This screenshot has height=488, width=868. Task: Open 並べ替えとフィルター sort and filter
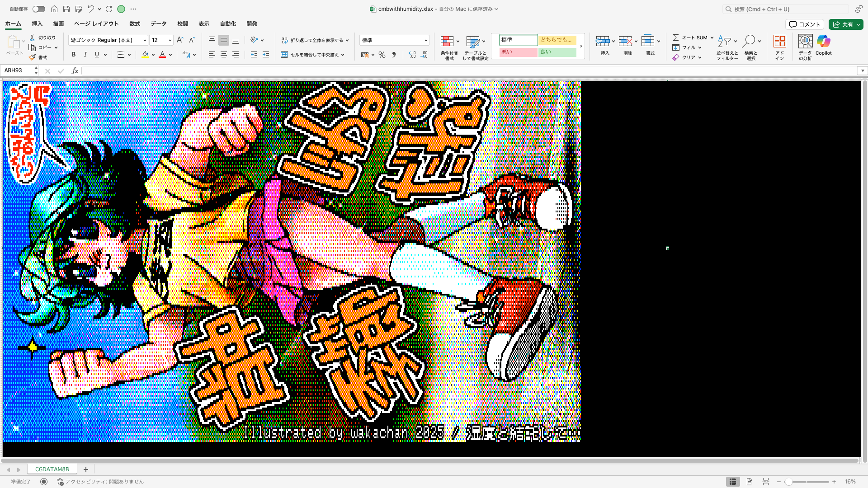coord(727,47)
